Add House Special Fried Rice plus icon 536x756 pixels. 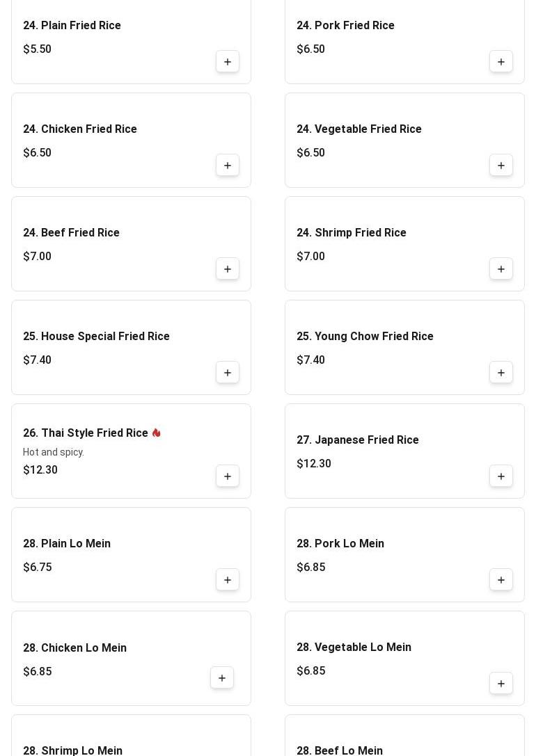click(x=227, y=373)
